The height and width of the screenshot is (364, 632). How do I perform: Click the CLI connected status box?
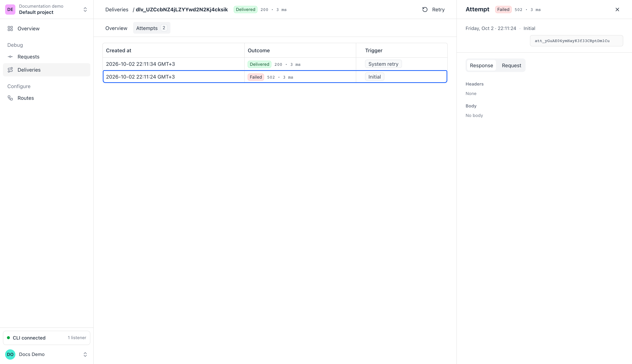(46, 338)
